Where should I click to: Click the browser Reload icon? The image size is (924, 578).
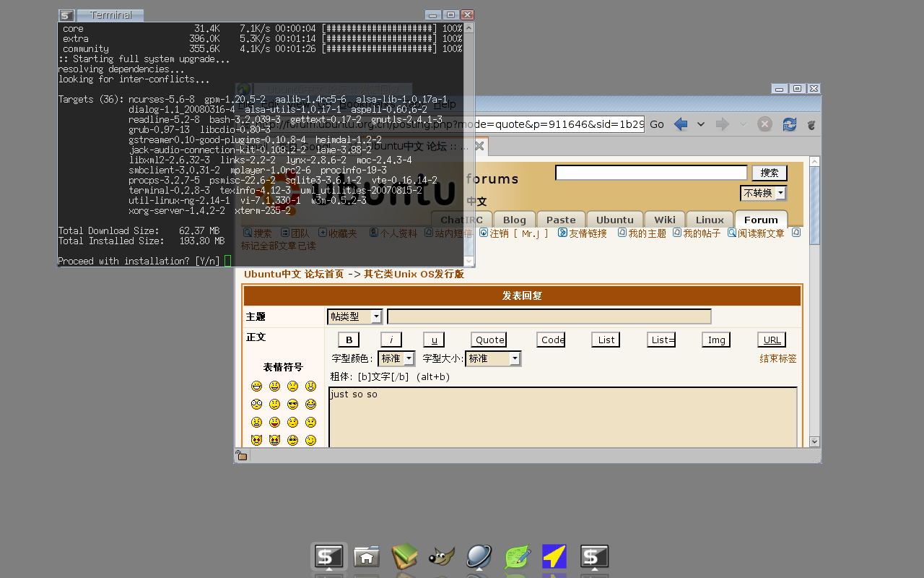(x=790, y=124)
